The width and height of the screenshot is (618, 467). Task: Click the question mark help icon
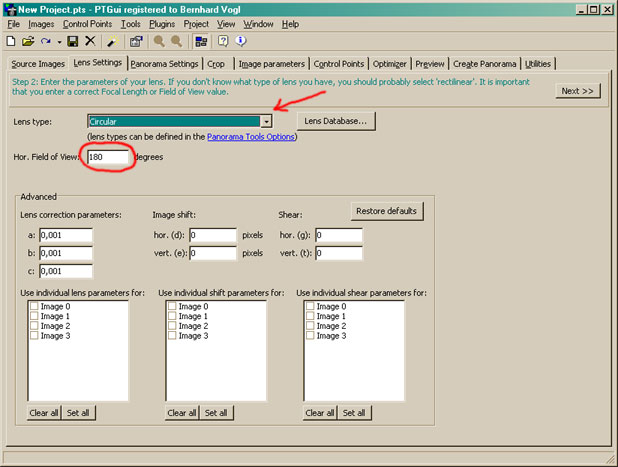pos(222,41)
